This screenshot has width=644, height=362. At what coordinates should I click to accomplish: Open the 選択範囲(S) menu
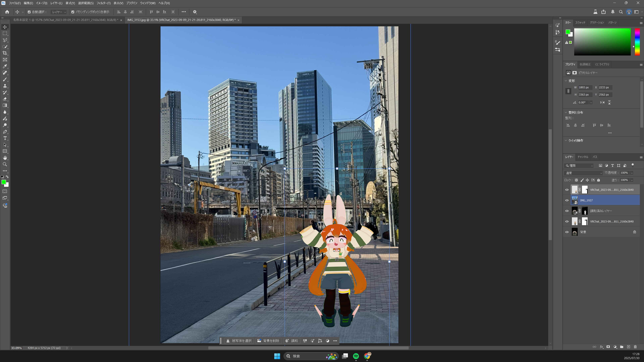(86, 3)
